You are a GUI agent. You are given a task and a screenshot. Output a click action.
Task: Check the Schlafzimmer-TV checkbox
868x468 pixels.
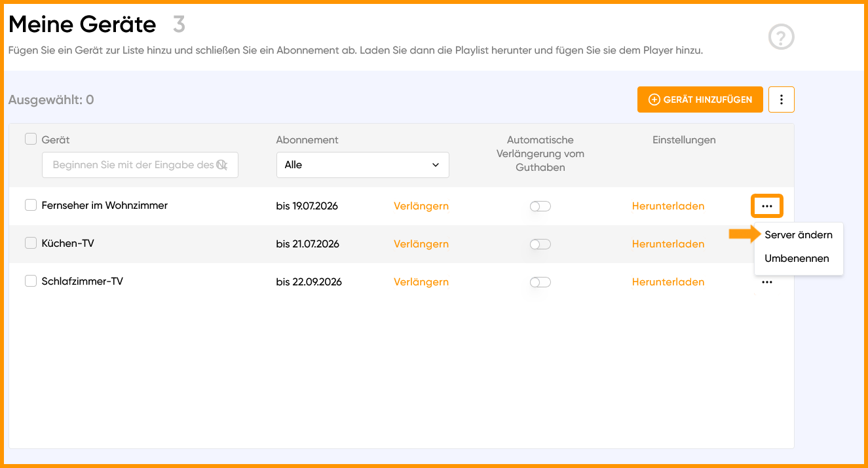point(31,281)
